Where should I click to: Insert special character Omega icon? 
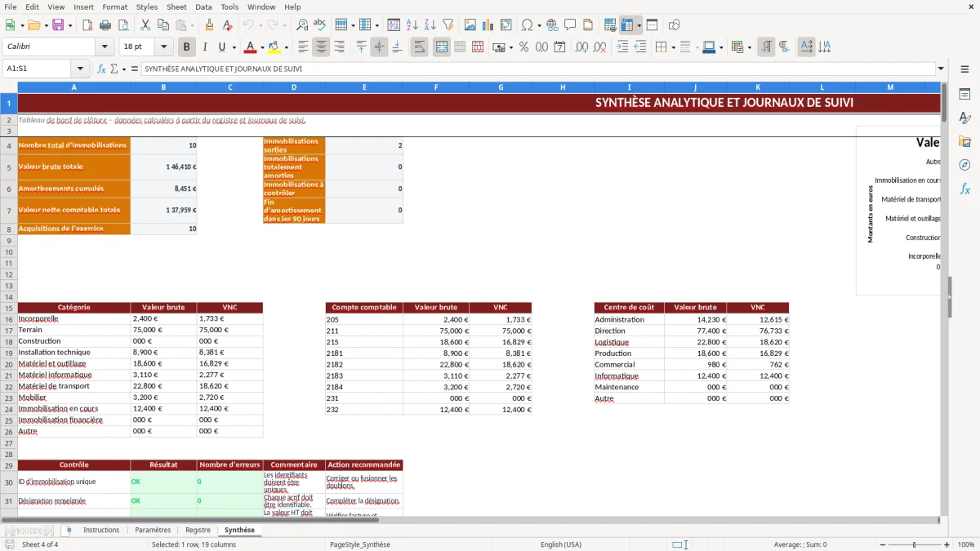[527, 25]
